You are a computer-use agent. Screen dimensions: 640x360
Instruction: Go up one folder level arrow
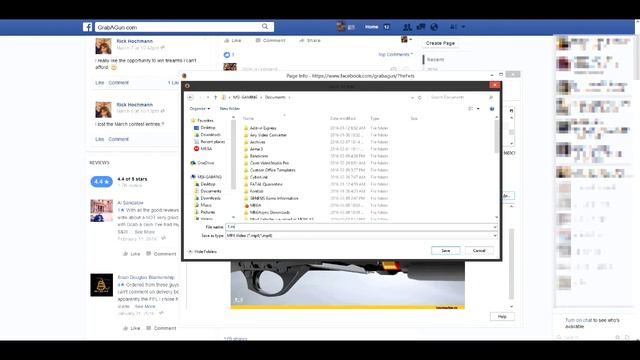tap(216, 97)
